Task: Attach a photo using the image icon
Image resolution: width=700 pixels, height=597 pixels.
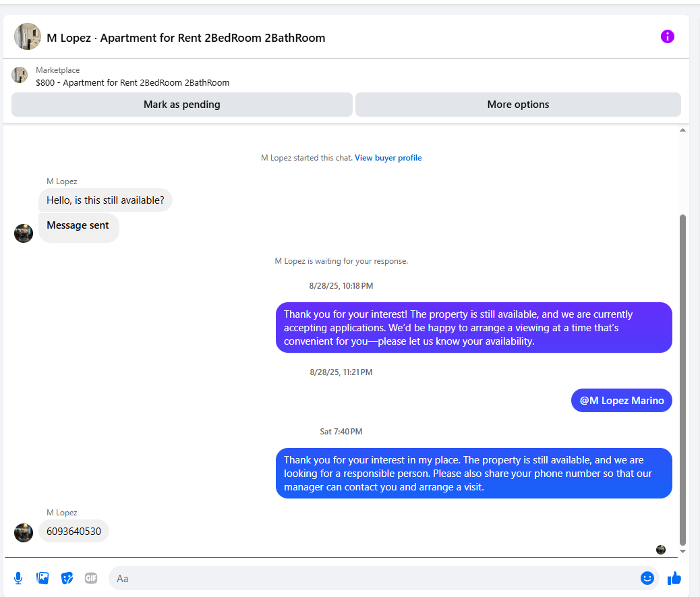Action: 42,578
